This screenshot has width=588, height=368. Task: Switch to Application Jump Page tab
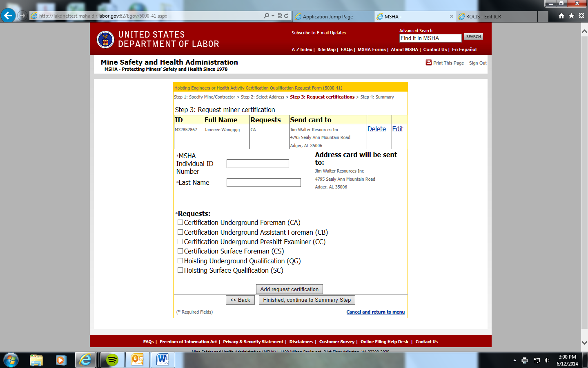pyautogui.click(x=333, y=17)
